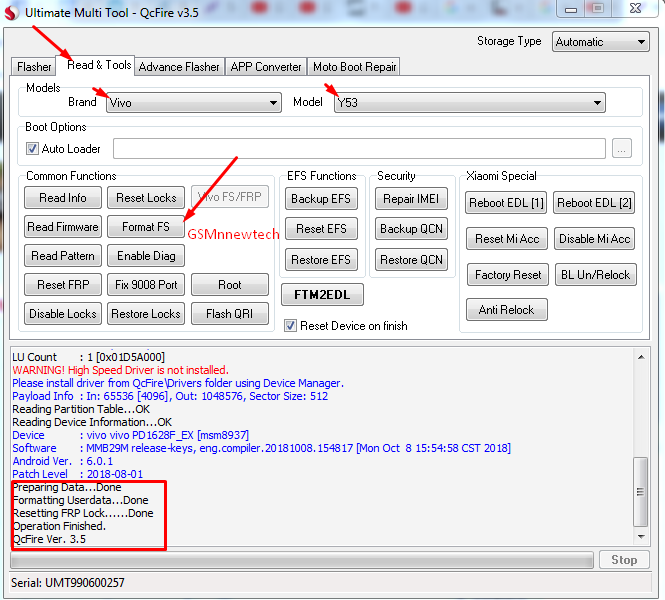The height and width of the screenshot is (600, 665).
Task: Click the Backup EFS button
Action: [x=321, y=199]
